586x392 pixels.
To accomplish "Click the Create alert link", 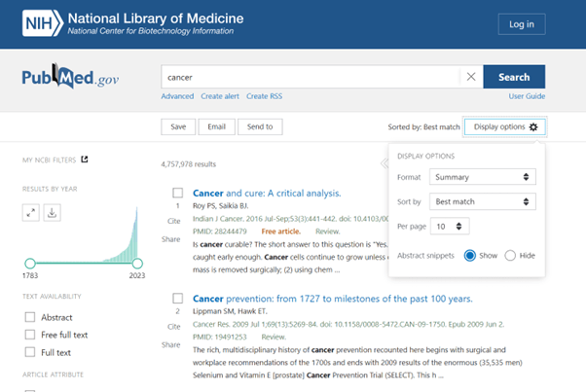I will (220, 96).
